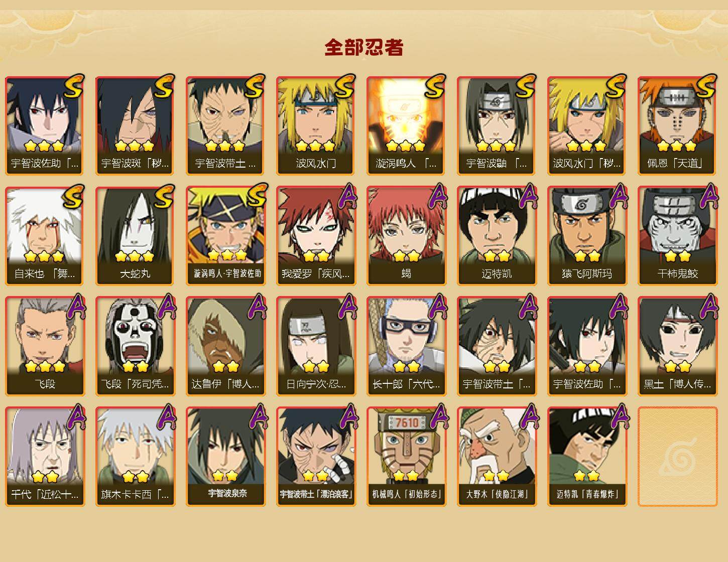The width and height of the screenshot is (728, 562).
Task: Open the 漩涡鸣人·宇智波佐助 combo card
Action: [225, 235]
